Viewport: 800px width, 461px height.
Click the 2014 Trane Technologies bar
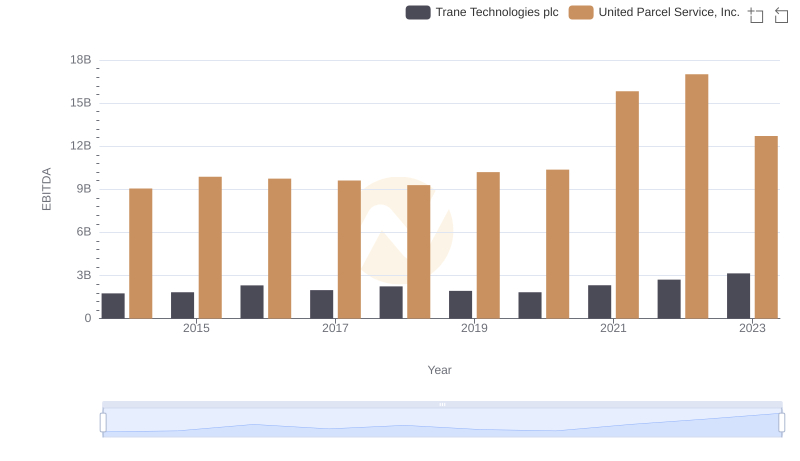tap(113, 306)
